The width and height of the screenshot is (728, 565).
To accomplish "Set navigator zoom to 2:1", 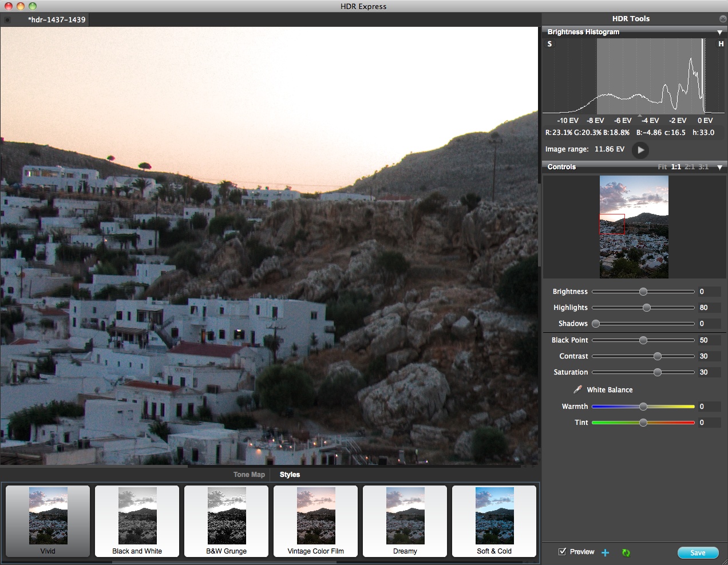I will click(x=690, y=167).
